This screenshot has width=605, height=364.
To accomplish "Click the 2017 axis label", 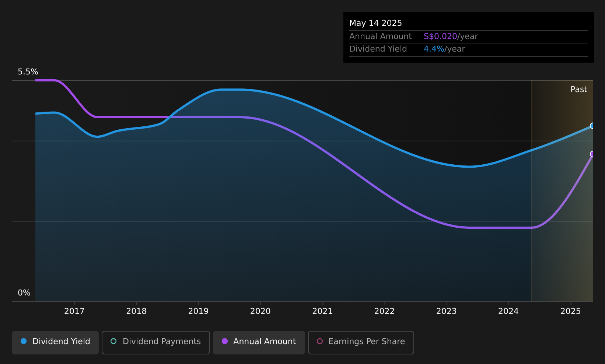I will tap(74, 311).
